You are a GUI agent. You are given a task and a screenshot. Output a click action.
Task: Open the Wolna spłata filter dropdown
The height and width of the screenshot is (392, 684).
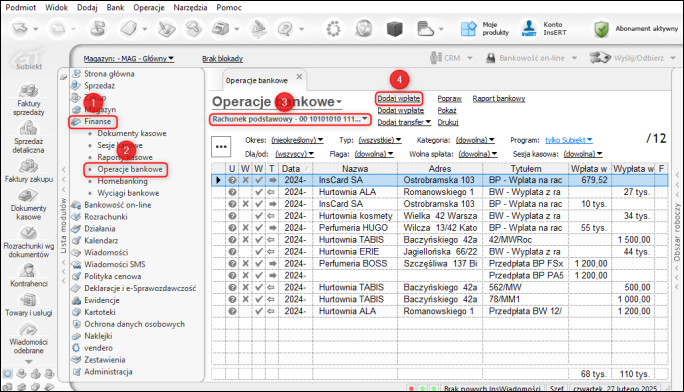click(x=478, y=154)
